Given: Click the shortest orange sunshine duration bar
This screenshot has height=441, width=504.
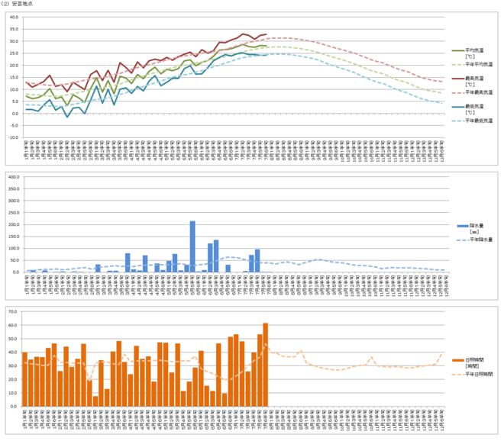Looking at the screenshot, I should [x=95, y=401].
